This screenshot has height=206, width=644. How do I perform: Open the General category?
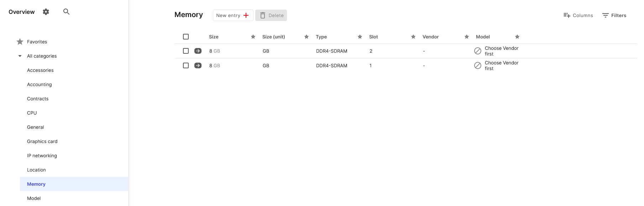tap(35, 127)
